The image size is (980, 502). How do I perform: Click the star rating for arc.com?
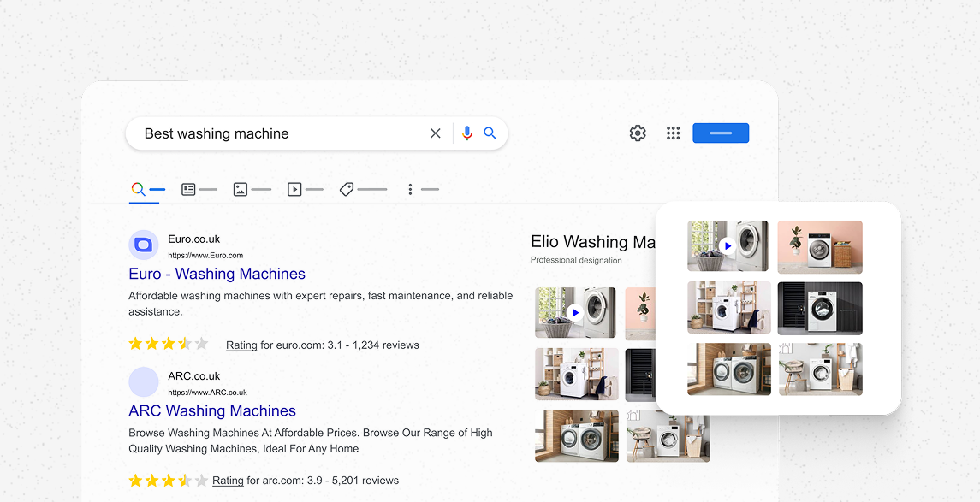168,480
